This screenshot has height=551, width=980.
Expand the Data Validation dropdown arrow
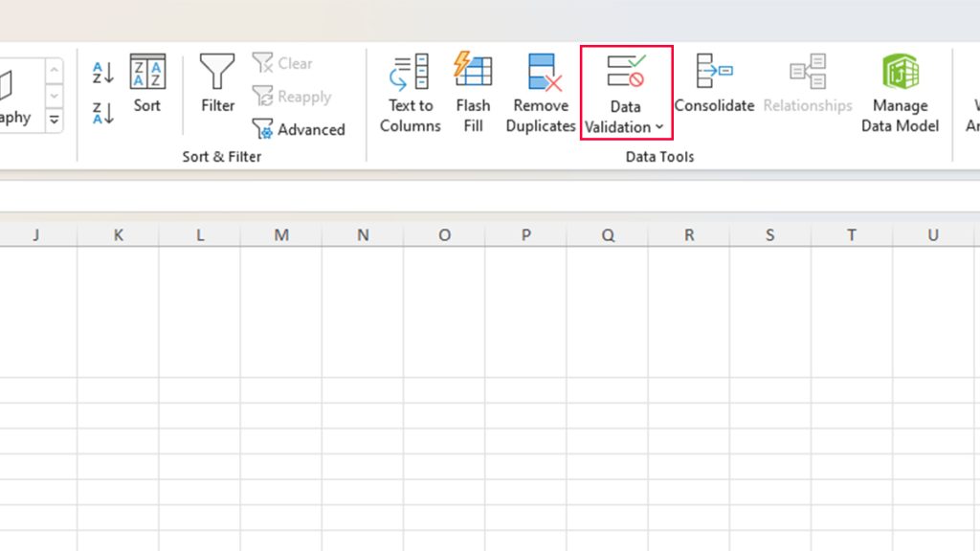click(x=659, y=127)
